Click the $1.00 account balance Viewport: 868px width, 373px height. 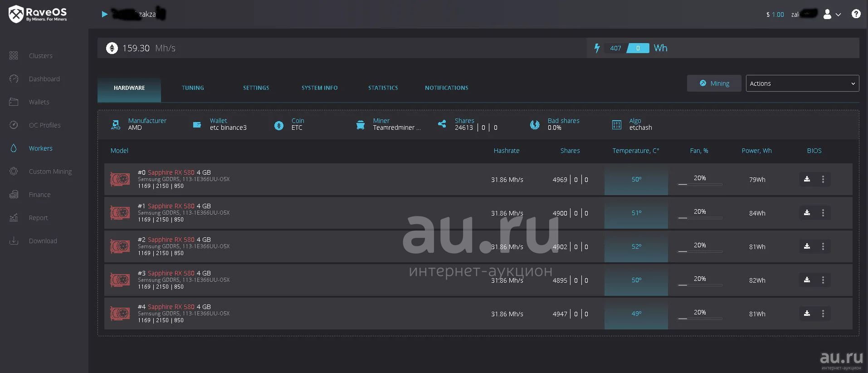pos(775,15)
